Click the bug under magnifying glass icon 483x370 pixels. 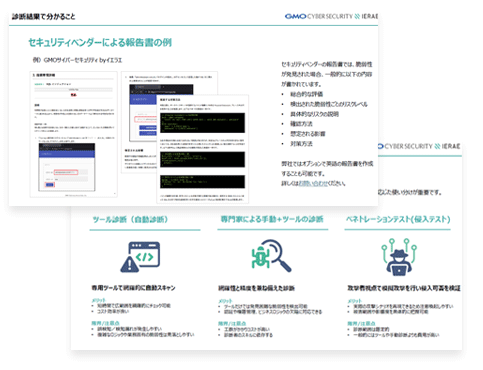[x=271, y=255]
